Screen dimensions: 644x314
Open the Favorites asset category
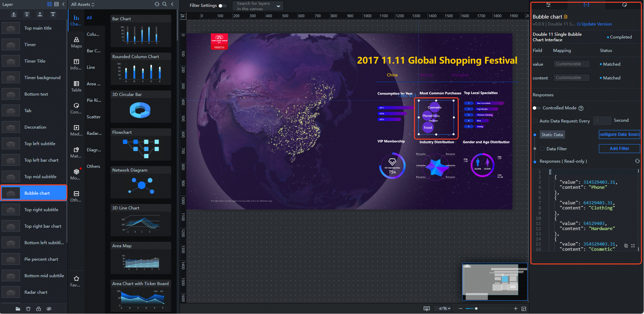click(76, 281)
